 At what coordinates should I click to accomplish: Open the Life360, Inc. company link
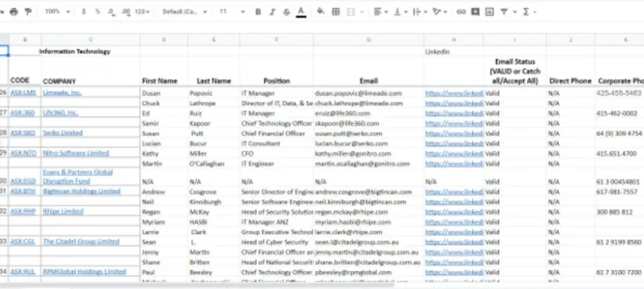tap(60, 113)
